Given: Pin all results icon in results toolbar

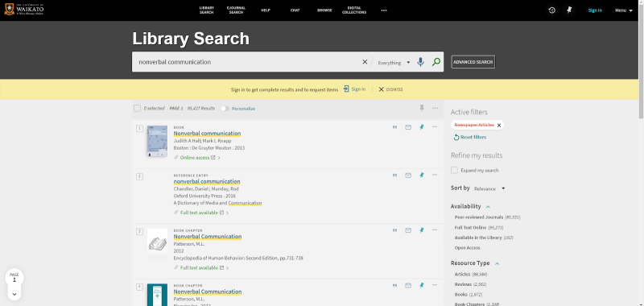Looking at the screenshot, I should tap(422, 108).
